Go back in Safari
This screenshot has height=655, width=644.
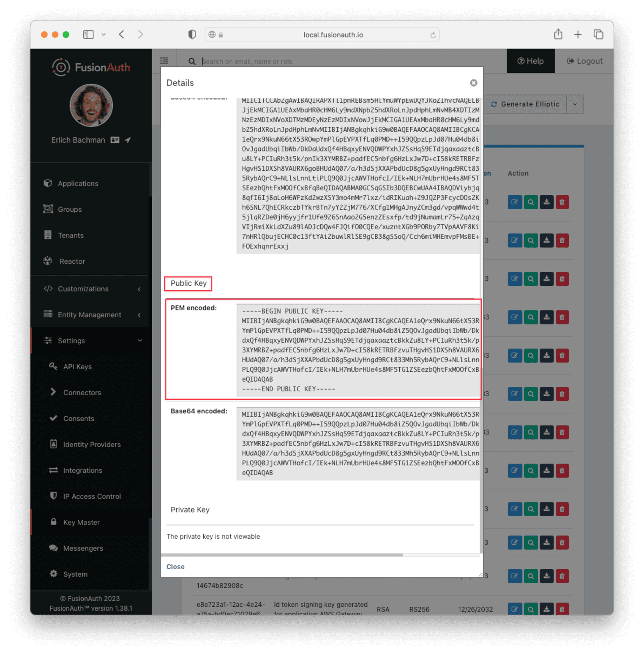(122, 35)
